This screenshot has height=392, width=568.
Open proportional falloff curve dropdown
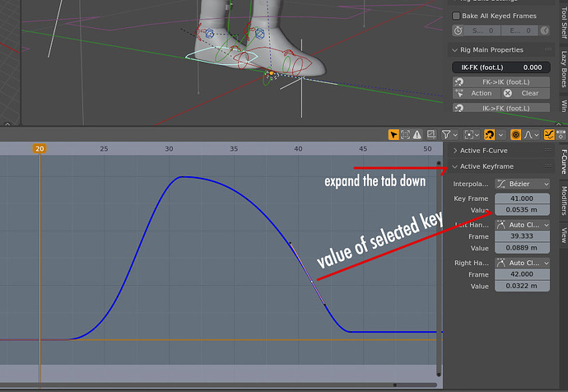531,135
